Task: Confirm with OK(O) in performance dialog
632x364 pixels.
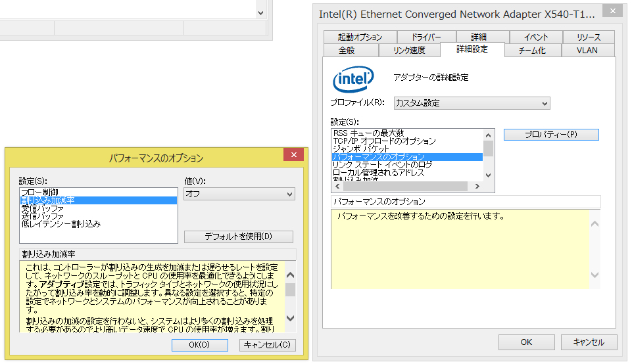Action: click(199, 345)
